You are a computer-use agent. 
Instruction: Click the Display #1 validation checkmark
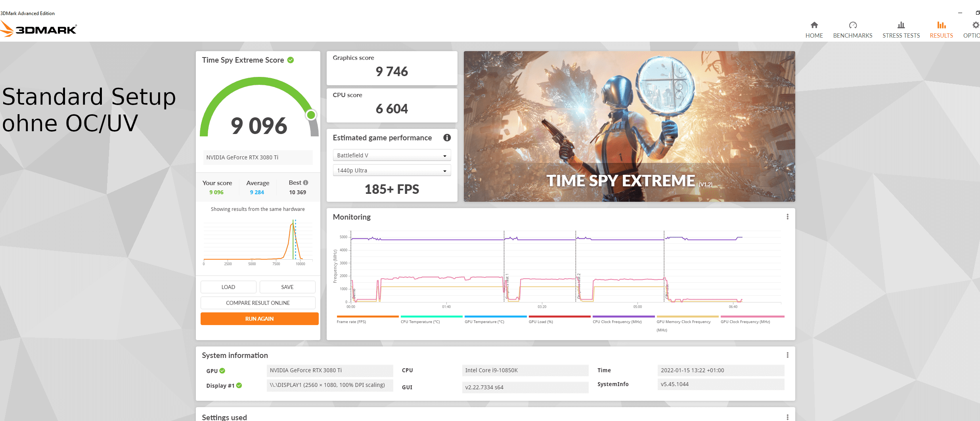[x=239, y=385]
